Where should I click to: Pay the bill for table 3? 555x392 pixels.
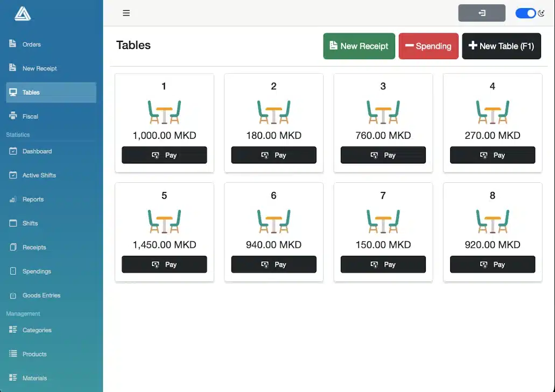click(383, 155)
